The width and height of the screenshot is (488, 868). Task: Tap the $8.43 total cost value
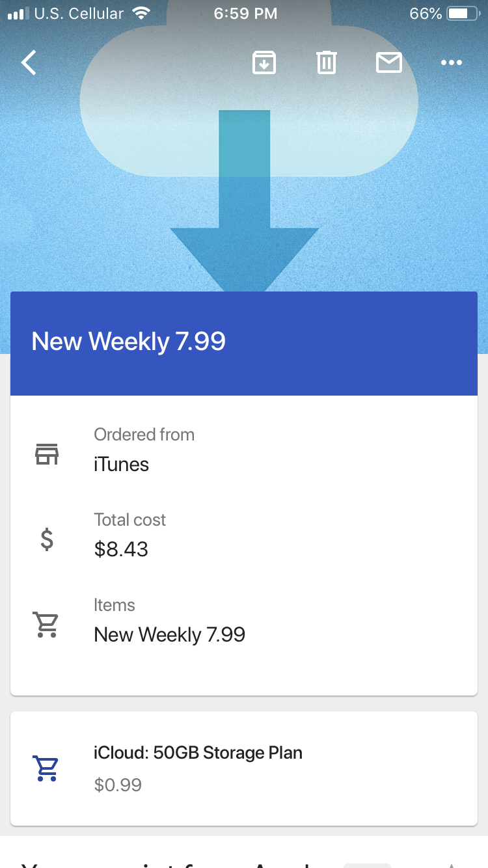[x=121, y=550]
